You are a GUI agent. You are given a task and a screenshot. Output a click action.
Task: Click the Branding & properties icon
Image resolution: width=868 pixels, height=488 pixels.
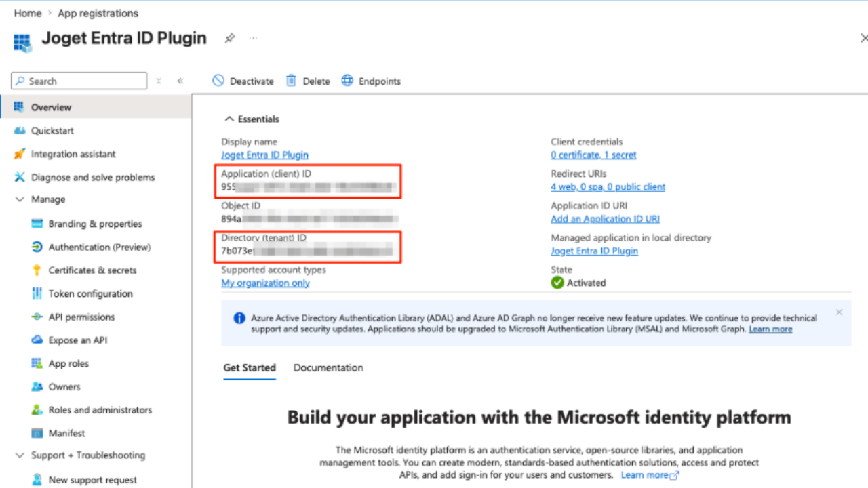(37, 224)
